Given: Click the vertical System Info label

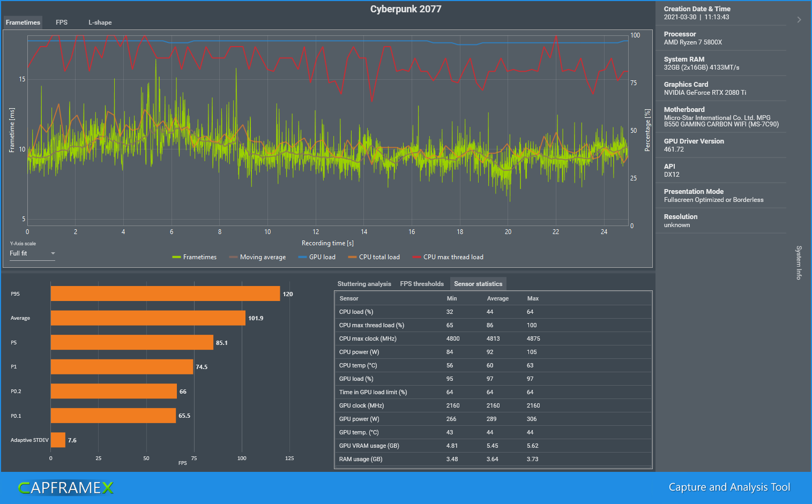Looking at the screenshot, I should tap(799, 262).
